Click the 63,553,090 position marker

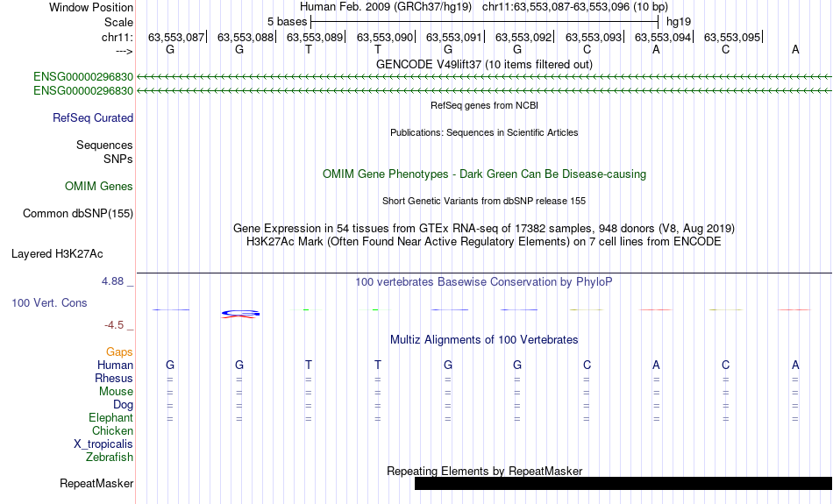(x=385, y=37)
